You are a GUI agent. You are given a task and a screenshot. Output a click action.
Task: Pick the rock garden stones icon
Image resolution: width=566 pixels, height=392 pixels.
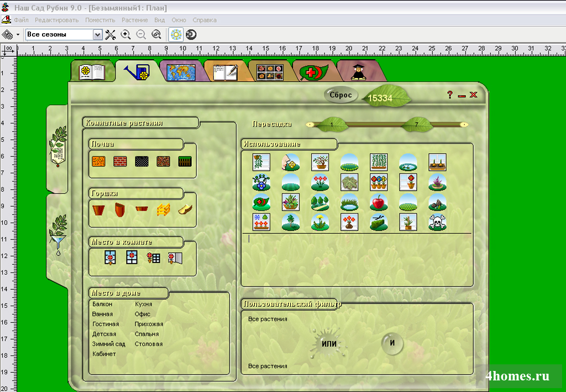point(438,202)
